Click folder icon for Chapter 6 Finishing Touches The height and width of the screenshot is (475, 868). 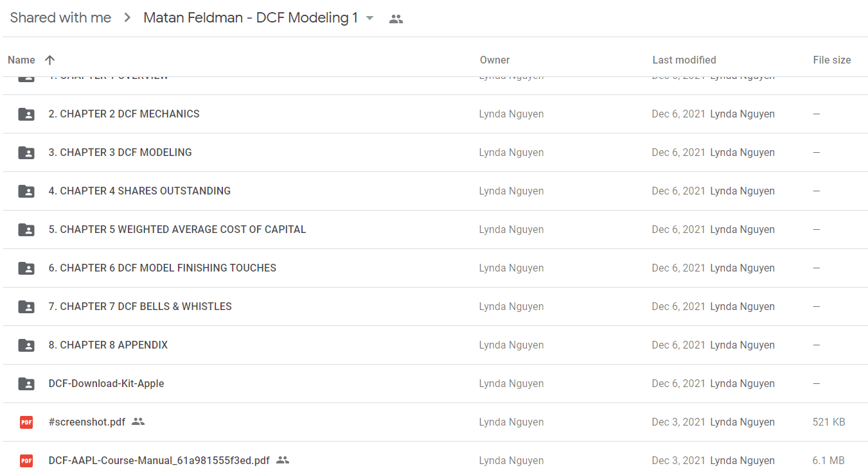coord(26,268)
